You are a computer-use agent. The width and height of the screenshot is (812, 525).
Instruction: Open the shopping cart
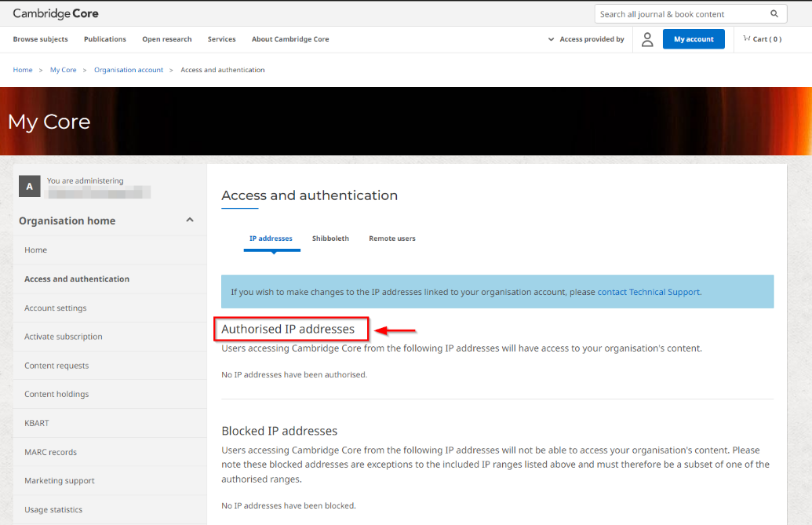762,38
